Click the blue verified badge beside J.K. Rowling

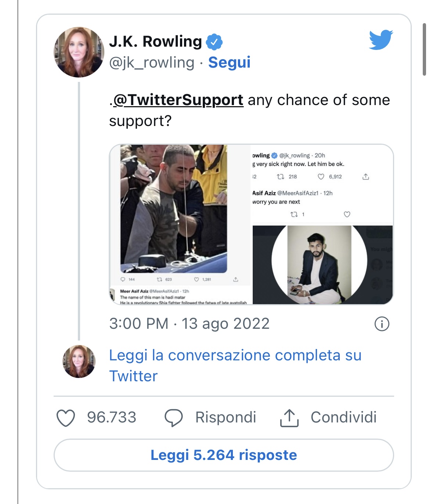(214, 42)
